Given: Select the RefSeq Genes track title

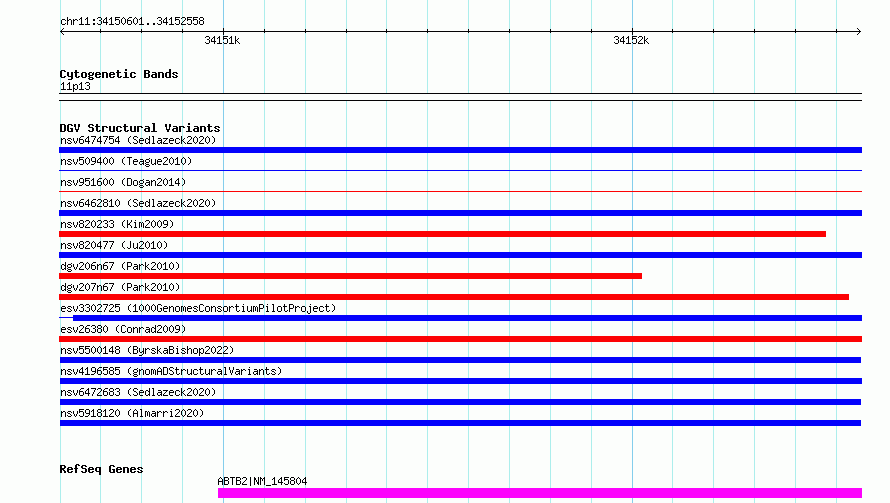Looking at the screenshot, I should click(x=101, y=469).
